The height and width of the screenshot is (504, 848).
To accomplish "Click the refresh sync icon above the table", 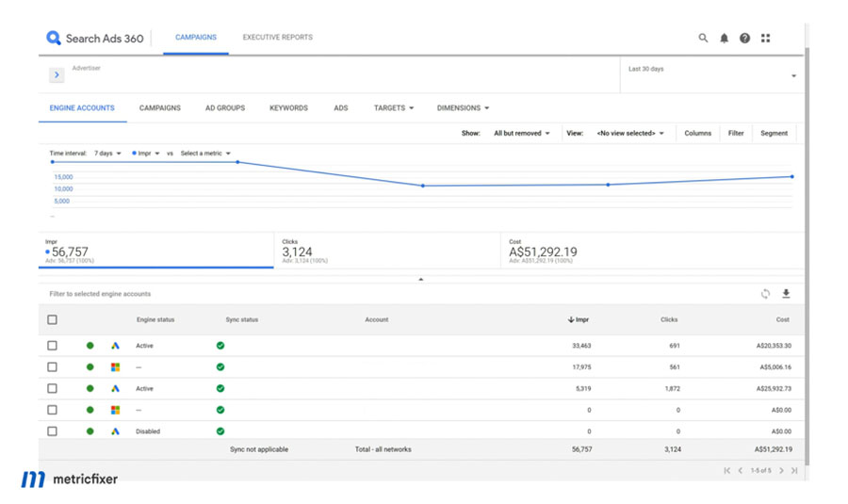I will click(765, 294).
